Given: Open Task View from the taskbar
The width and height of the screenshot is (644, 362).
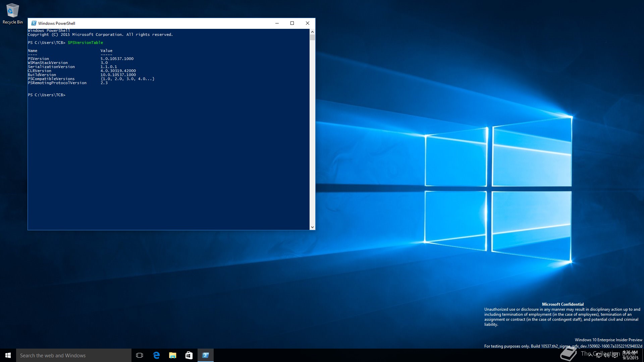Looking at the screenshot, I should 140,355.
